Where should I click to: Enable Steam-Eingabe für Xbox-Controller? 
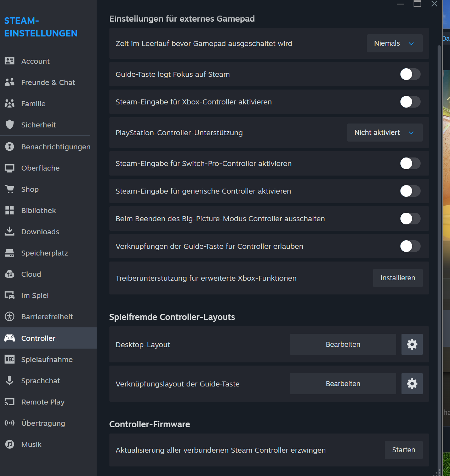tap(410, 102)
